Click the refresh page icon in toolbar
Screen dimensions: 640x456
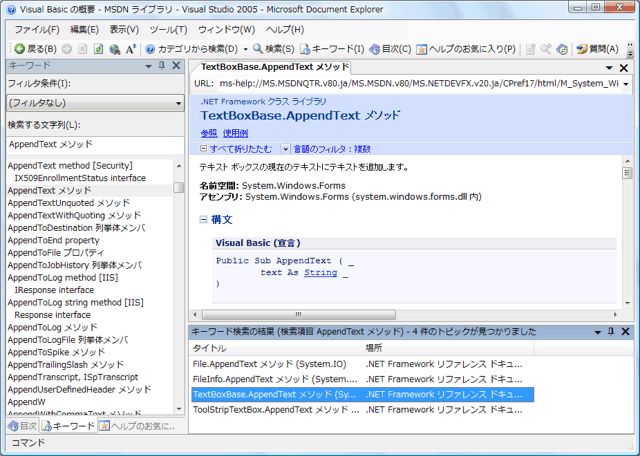pos(98,49)
